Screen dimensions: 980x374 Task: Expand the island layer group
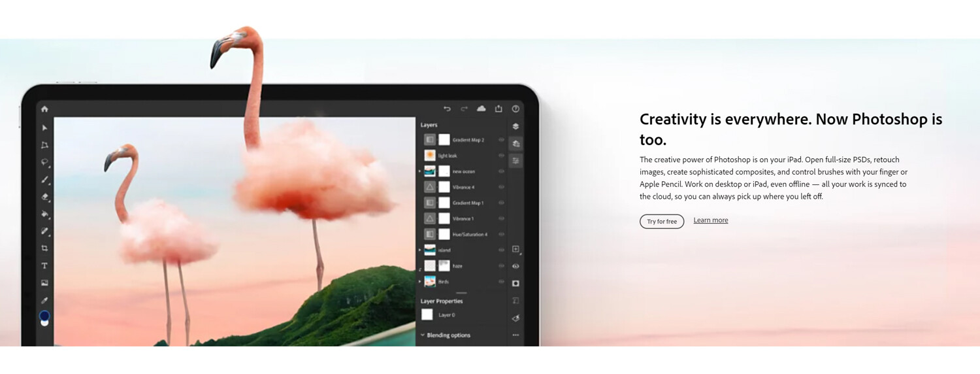tap(420, 250)
